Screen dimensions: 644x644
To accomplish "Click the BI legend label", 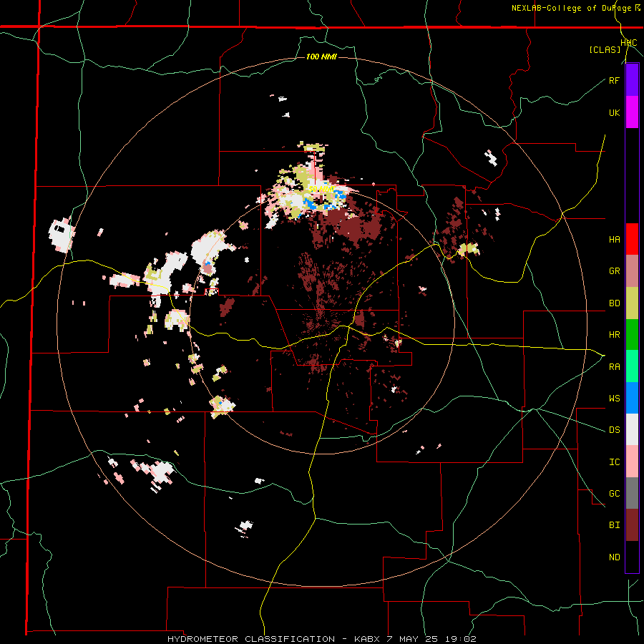I will point(614,525).
